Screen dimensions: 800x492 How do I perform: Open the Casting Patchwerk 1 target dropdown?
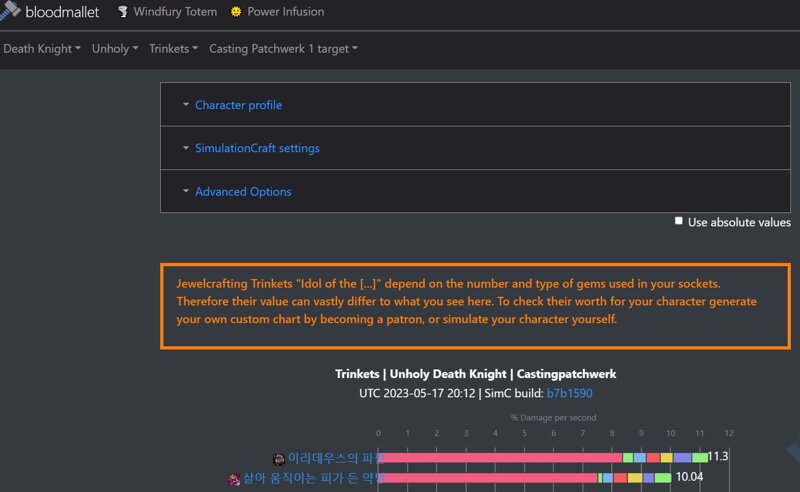point(283,48)
